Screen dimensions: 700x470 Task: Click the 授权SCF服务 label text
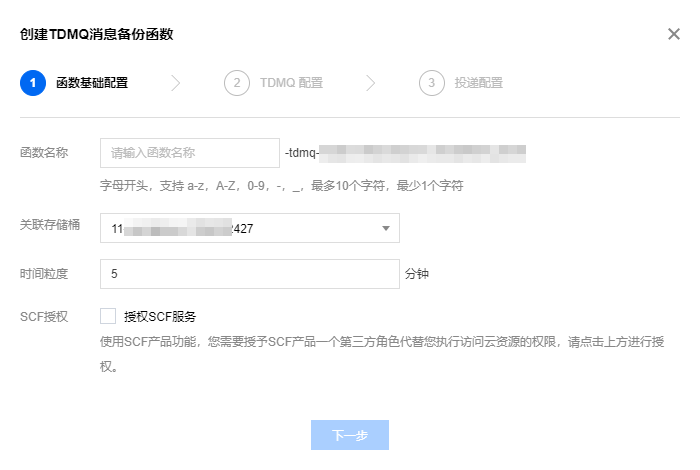point(160,316)
